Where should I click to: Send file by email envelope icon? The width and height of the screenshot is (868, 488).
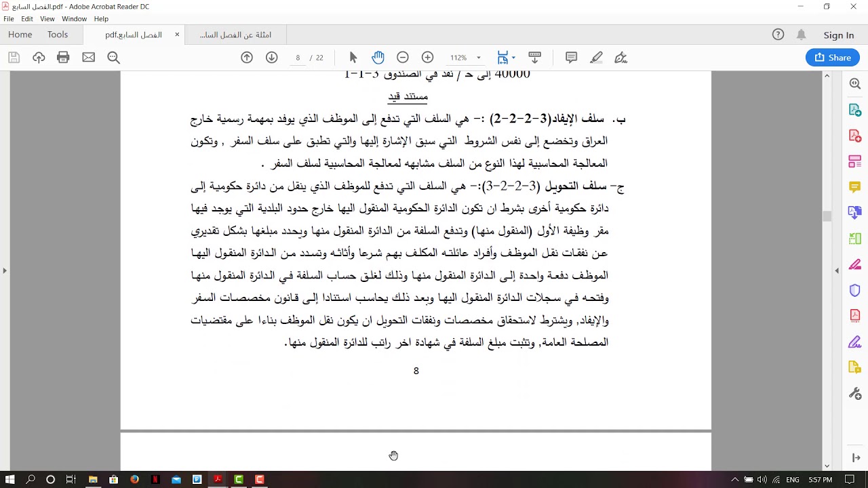88,58
